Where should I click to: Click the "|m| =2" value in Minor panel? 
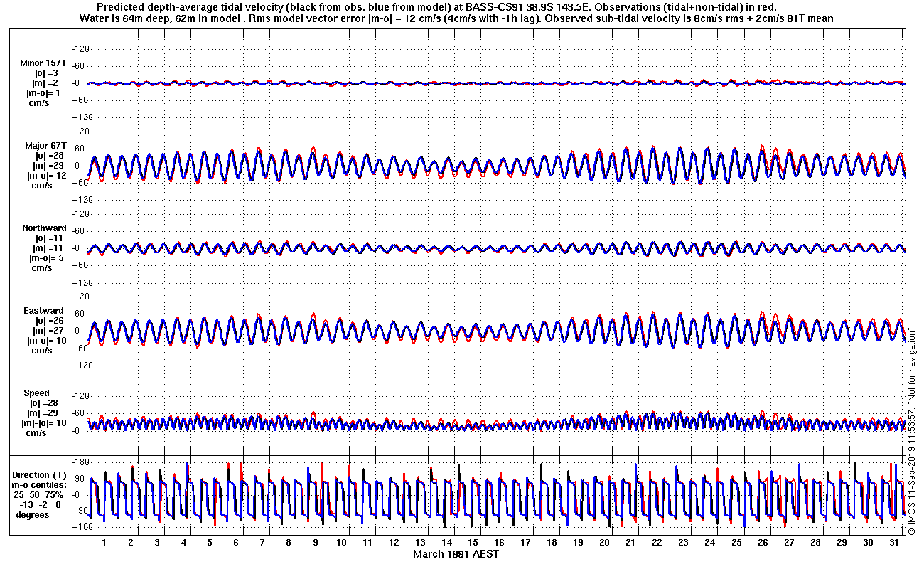coord(45,83)
